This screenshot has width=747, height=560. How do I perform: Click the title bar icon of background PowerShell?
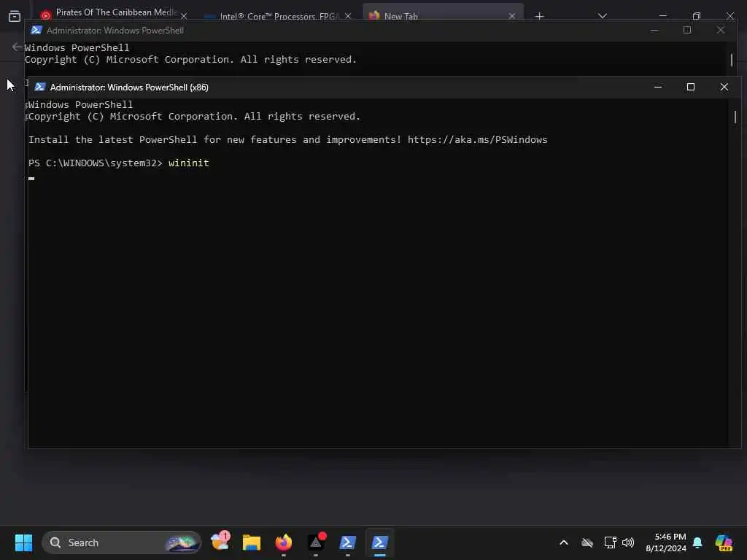[36, 31]
